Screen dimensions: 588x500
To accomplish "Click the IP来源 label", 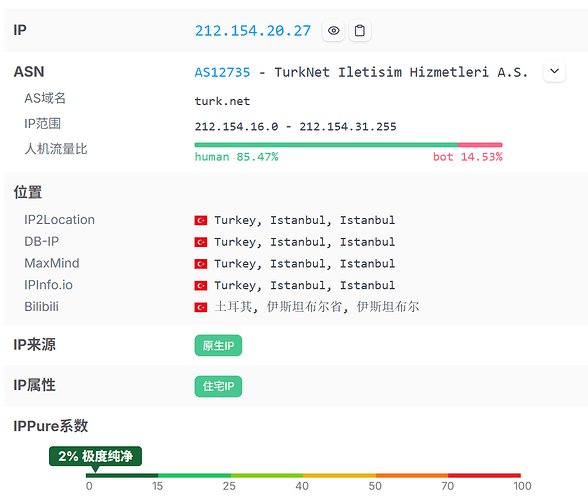I will pyautogui.click(x=34, y=345).
